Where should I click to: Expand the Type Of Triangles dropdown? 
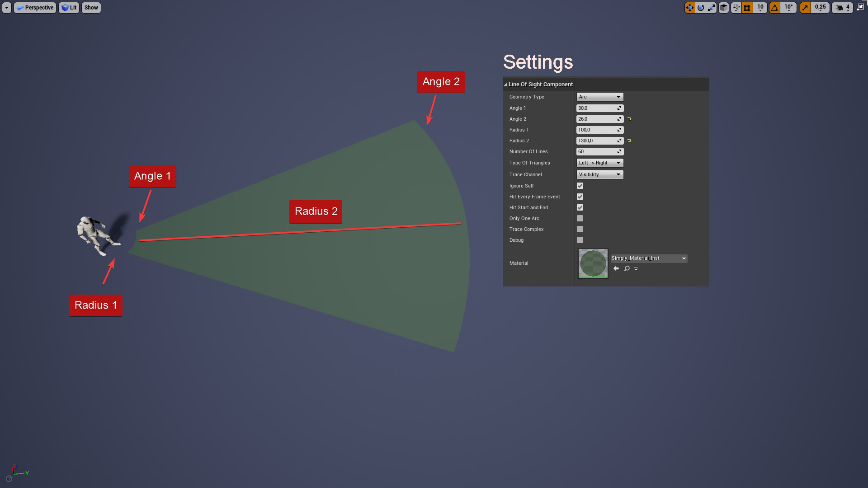(x=599, y=163)
